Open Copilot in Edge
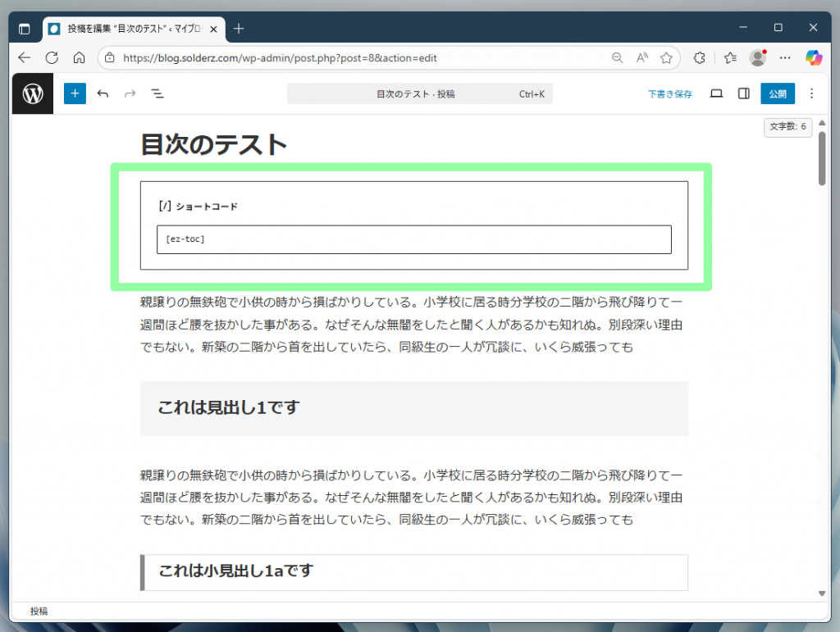 (x=814, y=57)
